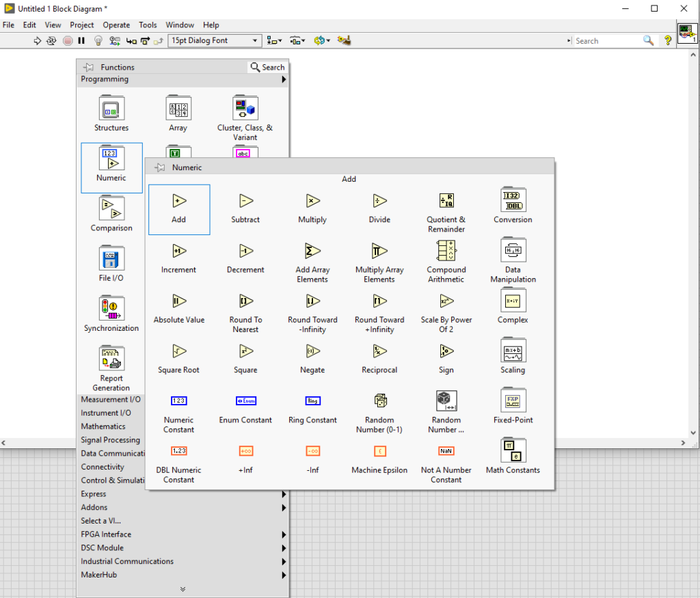Viewport: 700px width, 598px height.
Task: Select the Add function in Numeric palette
Action: pyautogui.click(x=179, y=209)
